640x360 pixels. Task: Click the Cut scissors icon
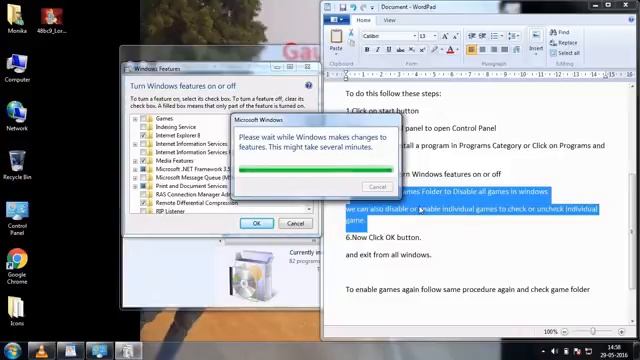point(351,33)
